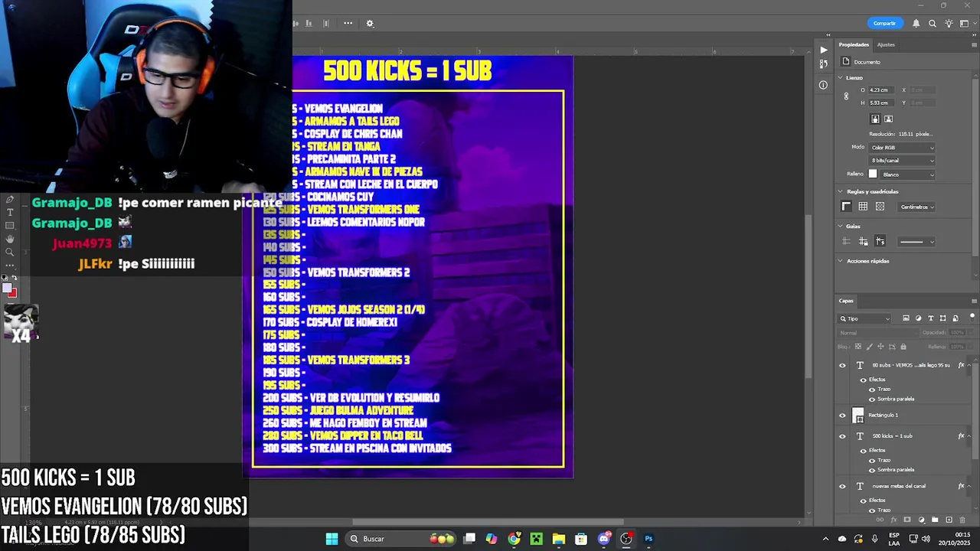This screenshot has width=980, height=551.
Task: Select landscape canvas orientation
Action: coord(888,119)
